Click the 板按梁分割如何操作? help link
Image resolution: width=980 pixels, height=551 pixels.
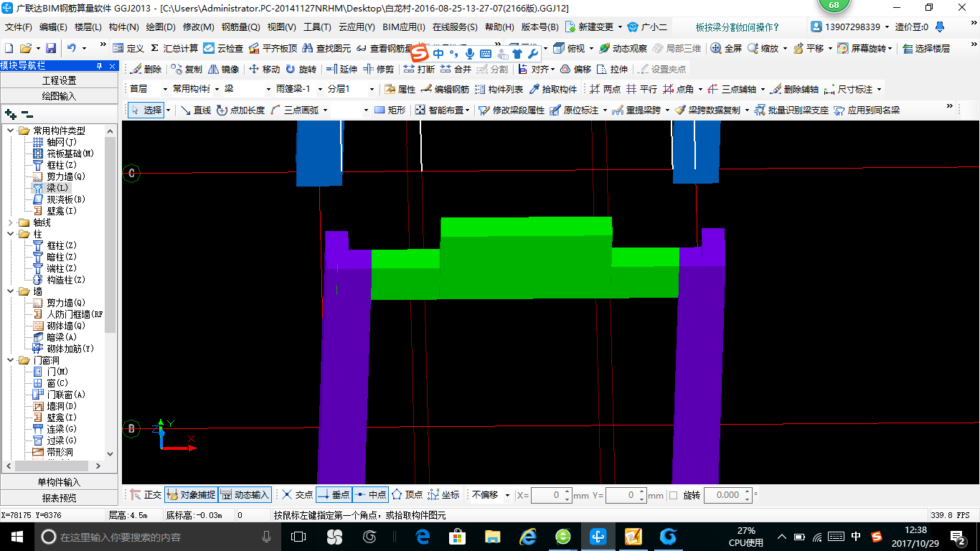click(737, 27)
